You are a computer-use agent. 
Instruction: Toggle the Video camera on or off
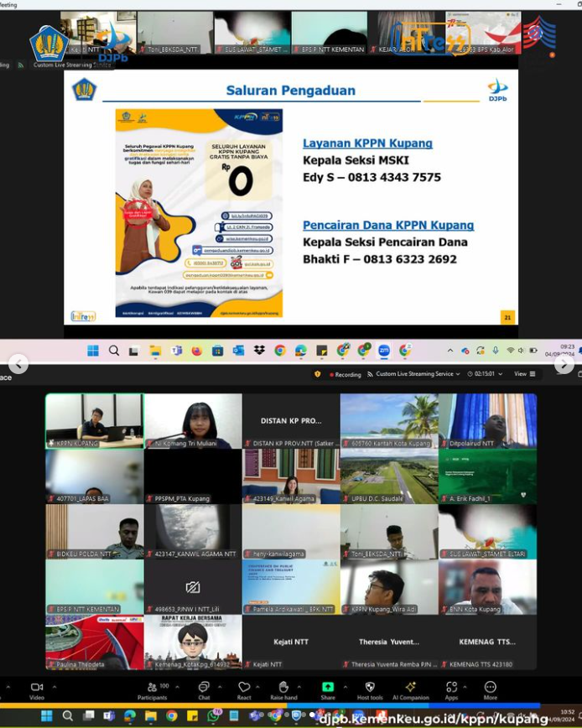point(36,689)
